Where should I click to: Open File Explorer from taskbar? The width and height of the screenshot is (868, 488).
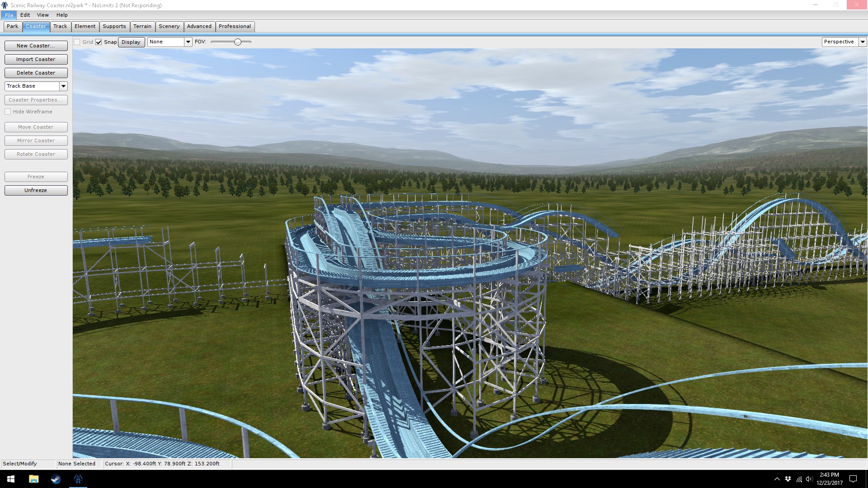(33, 479)
